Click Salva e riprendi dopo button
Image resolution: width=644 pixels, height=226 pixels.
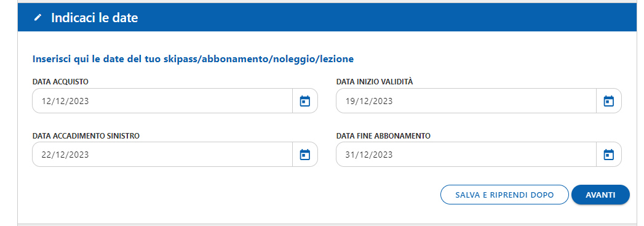pyautogui.click(x=504, y=195)
